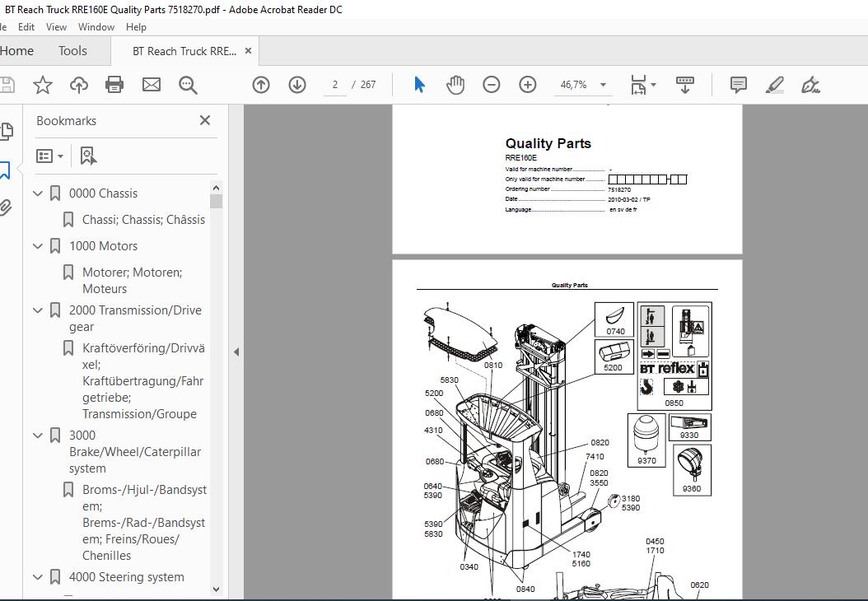The width and height of the screenshot is (868, 601).
Task: Jump to 3000 Brake/Wheel/Caterpillar system
Action: [135, 452]
